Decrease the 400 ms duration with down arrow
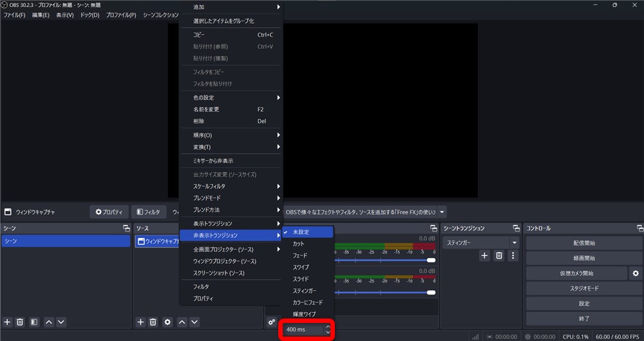Image resolution: width=644 pixels, height=341 pixels. click(328, 332)
